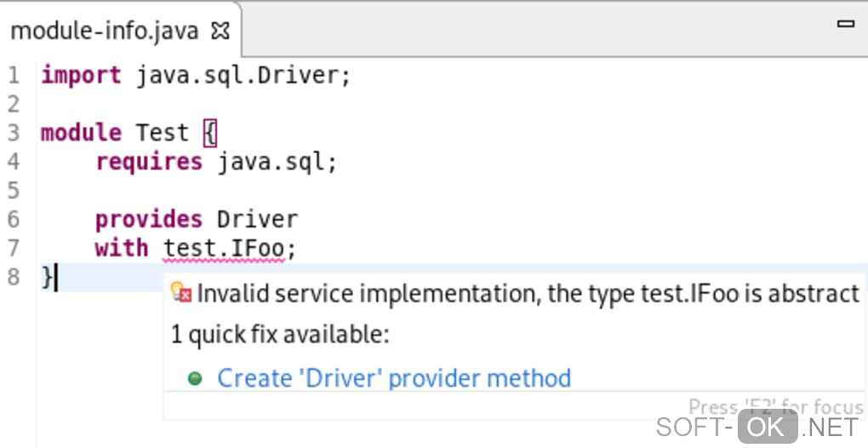
Task: Click the highlighted opening brace on line 3
Action: 210,133
